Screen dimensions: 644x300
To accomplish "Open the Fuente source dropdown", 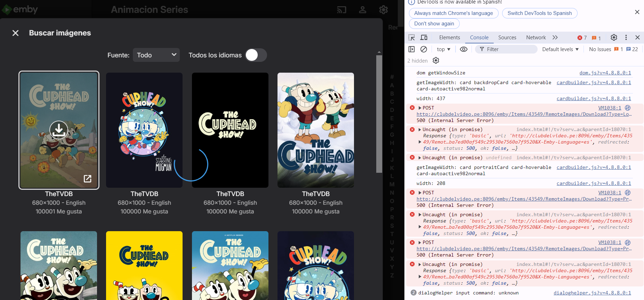I will (156, 55).
